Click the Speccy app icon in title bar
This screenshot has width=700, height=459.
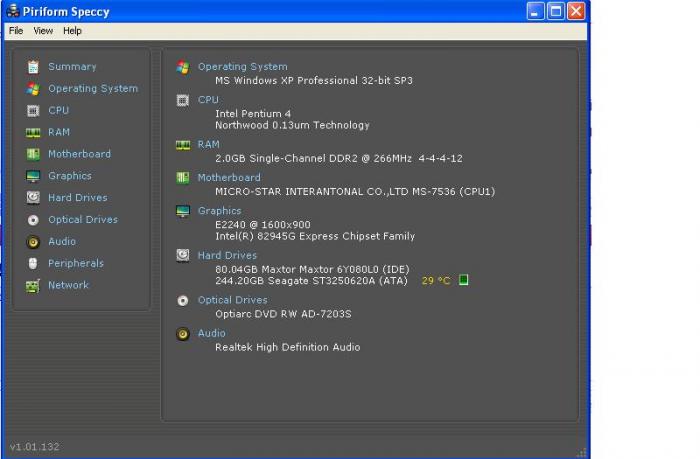(12, 10)
